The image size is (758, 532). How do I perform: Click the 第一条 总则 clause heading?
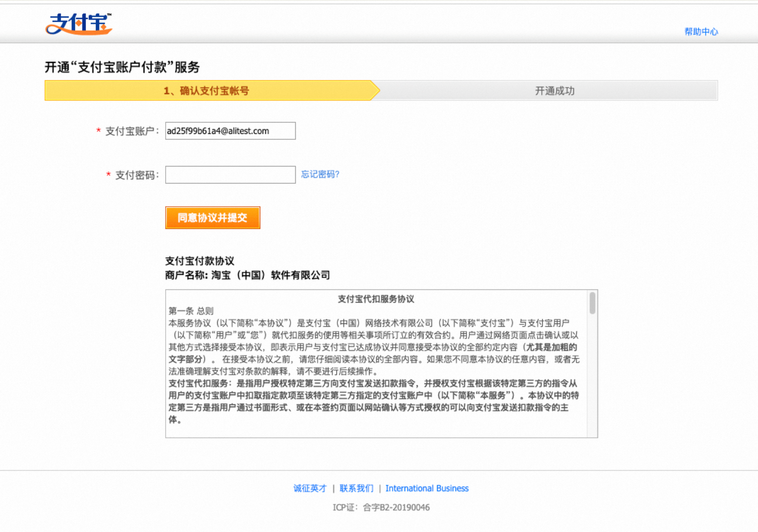point(191,311)
